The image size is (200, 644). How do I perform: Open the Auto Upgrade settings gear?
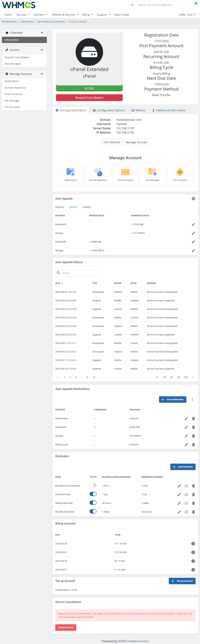pyautogui.click(x=193, y=199)
